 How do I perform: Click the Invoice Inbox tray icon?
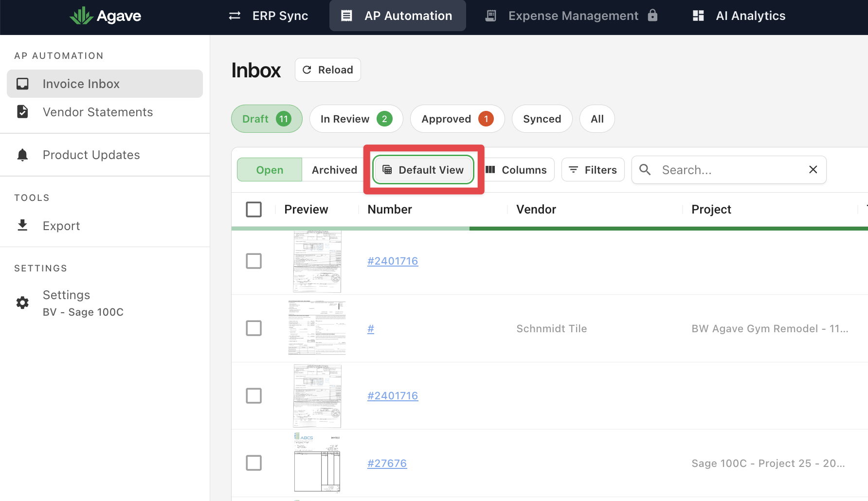click(x=22, y=84)
